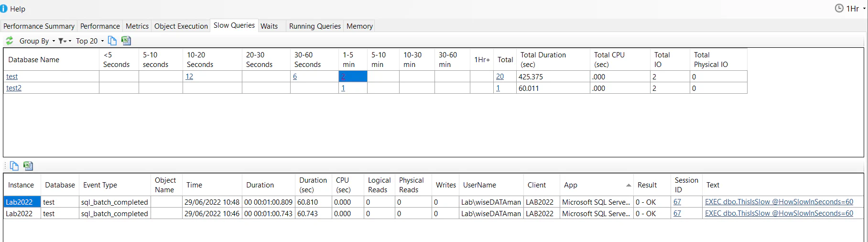Open the Object Execution tab
The width and height of the screenshot is (868, 242).
point(181,26)
